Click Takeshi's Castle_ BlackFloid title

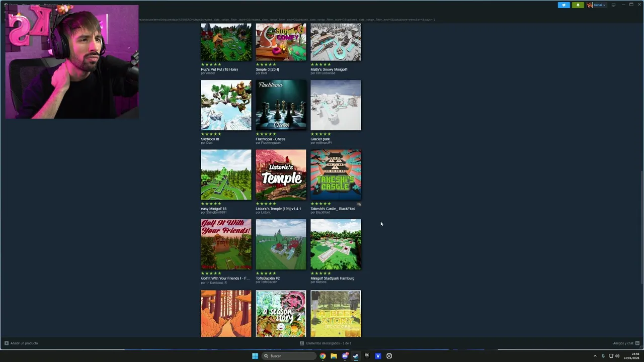333,209
